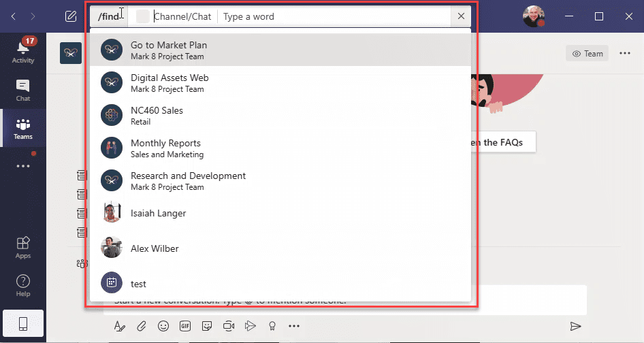Select Digital Assets Web channel suggestion
Image resolution: width=644 pixels, height=343 pixels.
tap(280, 82)
